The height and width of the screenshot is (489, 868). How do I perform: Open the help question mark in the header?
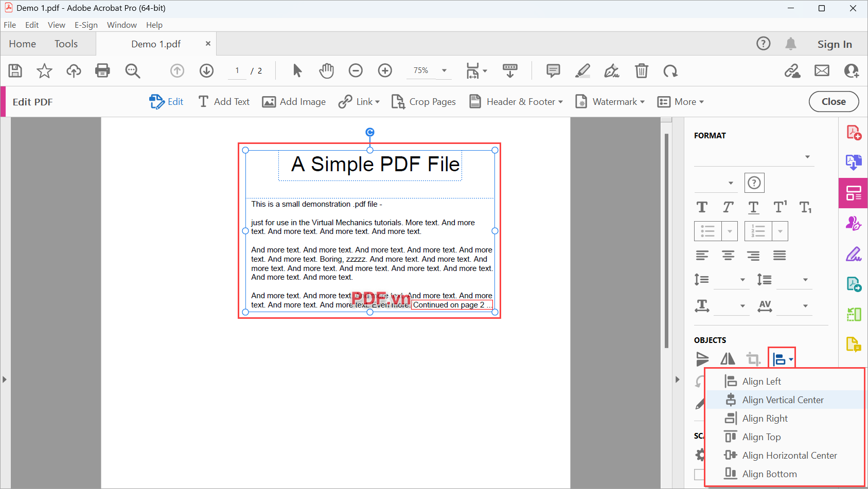(x=763, y=44)
